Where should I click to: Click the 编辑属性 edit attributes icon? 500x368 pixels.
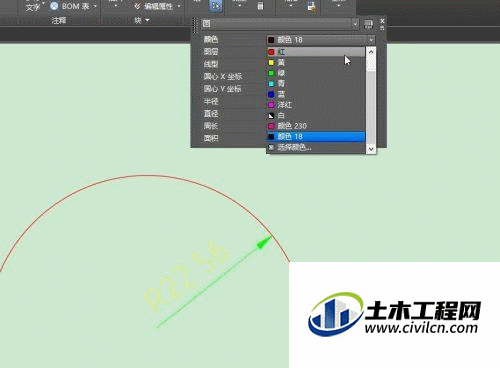pyautogui.click(x=138, y=6)
